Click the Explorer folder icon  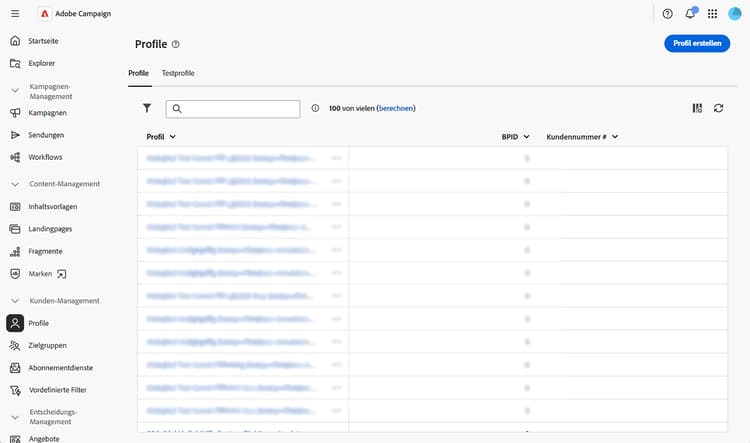tap(15, 63)
